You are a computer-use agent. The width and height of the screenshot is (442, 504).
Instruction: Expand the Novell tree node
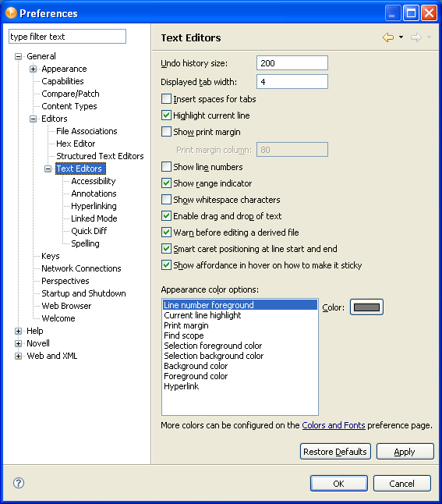point(18,343)
